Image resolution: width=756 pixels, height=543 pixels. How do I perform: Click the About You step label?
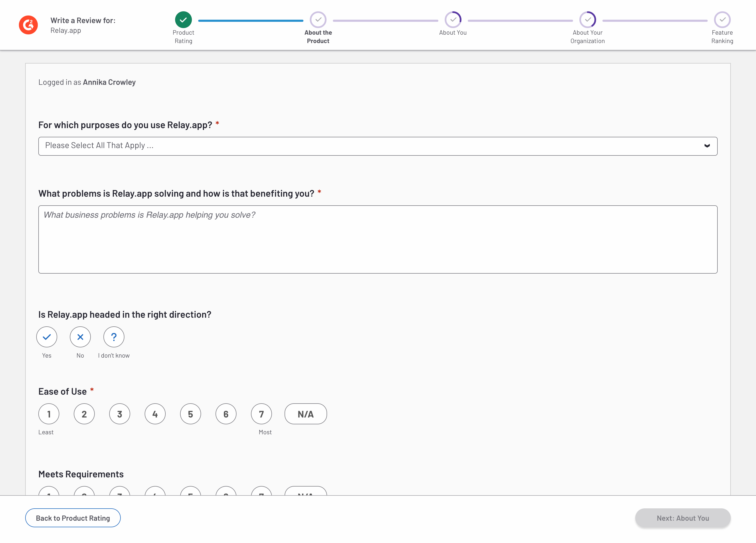tap(453, 33)
